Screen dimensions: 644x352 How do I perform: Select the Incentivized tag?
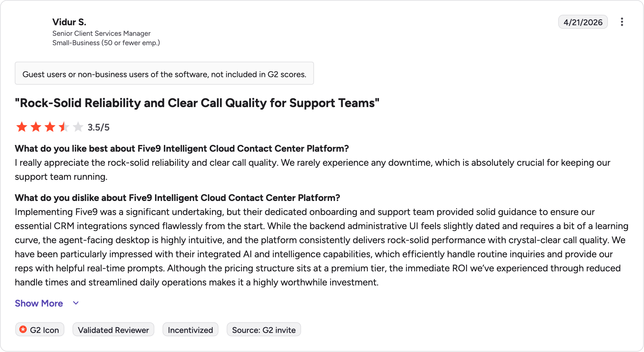[x=190, y=330]
